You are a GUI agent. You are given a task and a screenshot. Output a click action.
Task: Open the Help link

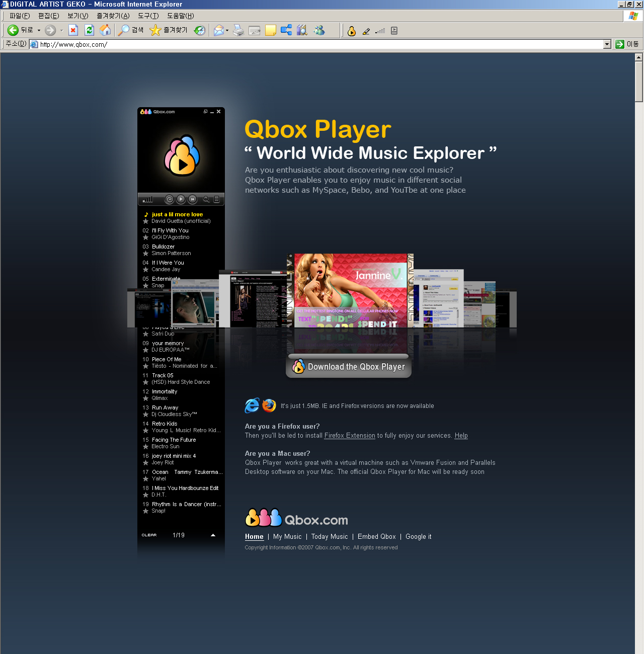coord(461,436)
